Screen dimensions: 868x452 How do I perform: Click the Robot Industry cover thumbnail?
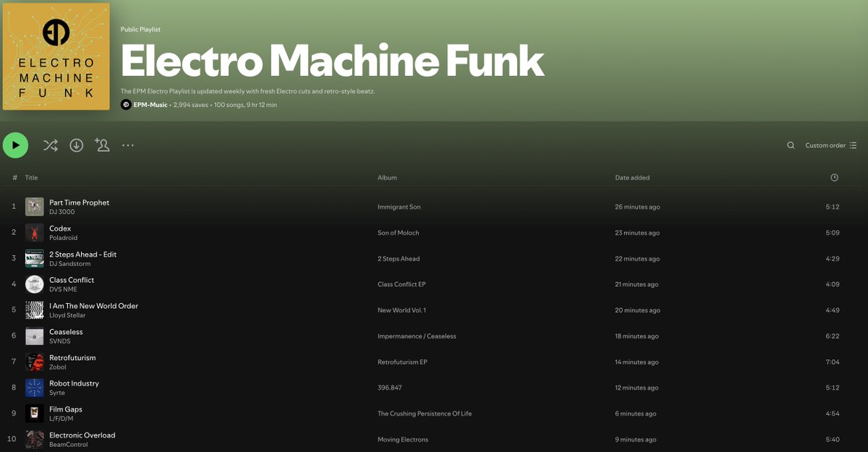coord(35,388)
